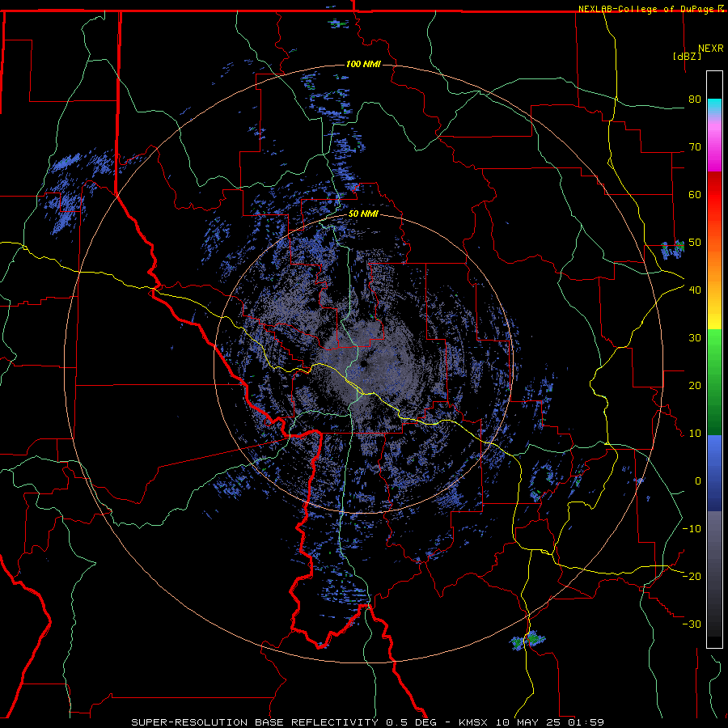The image size is (728, 728).
Task: Click the NEXLAB-College of DuPage watermark text
Action: click(650, 9)
